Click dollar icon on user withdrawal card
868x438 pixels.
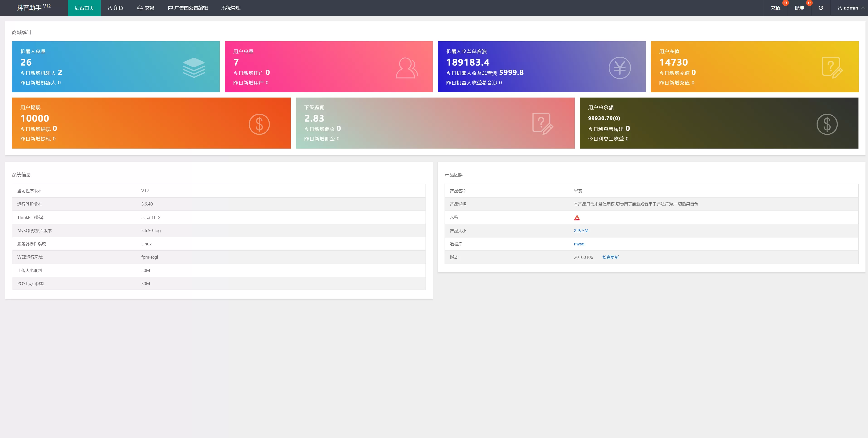click(259, 124)
